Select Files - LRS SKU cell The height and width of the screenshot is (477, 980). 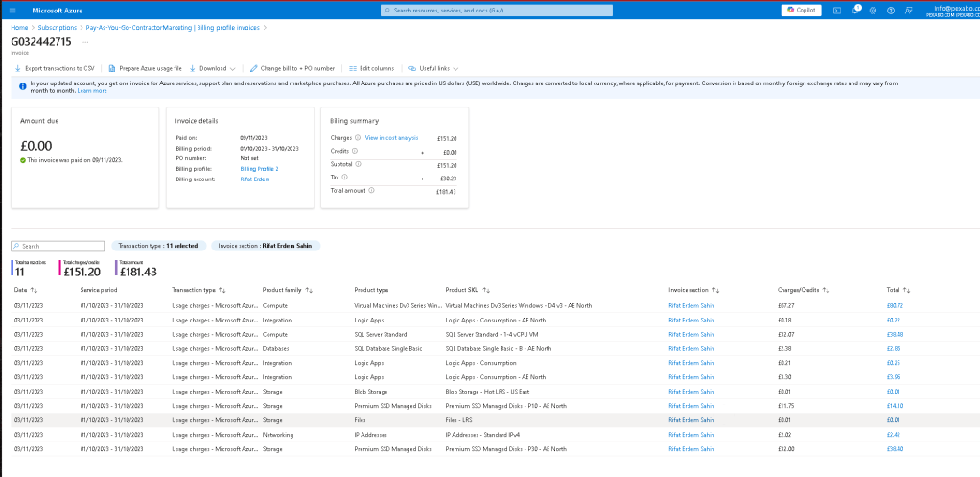(460, 420)
